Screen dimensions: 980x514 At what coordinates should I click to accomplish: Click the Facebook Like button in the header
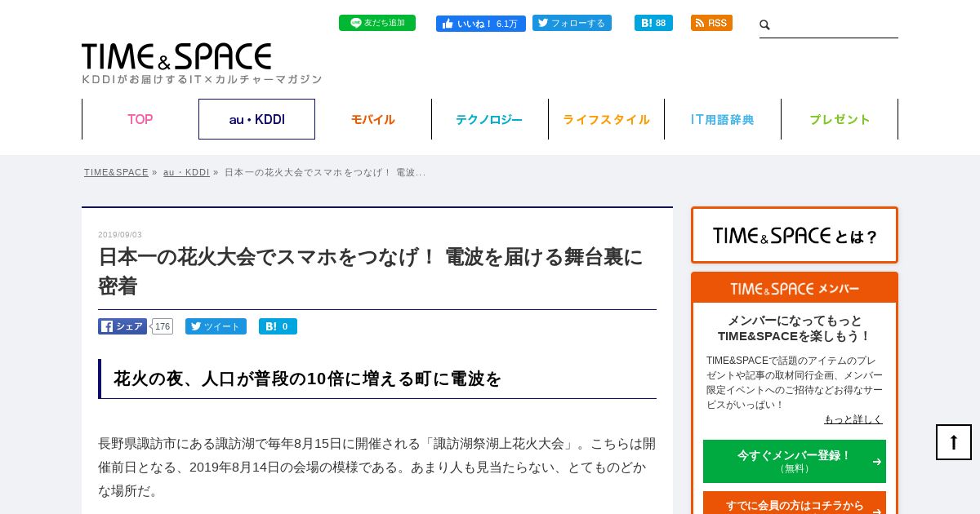tap(481, 24)
